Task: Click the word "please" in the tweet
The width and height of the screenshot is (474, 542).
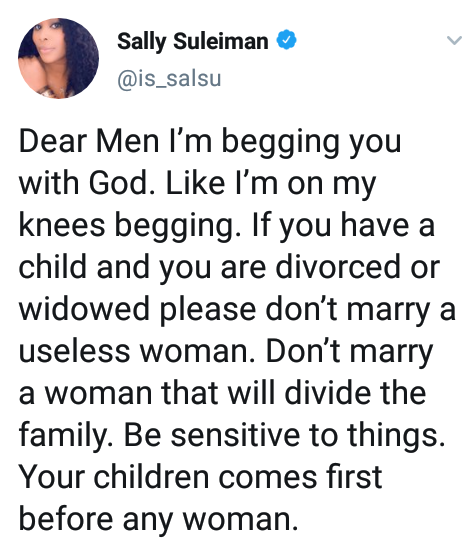Action: 207,310
